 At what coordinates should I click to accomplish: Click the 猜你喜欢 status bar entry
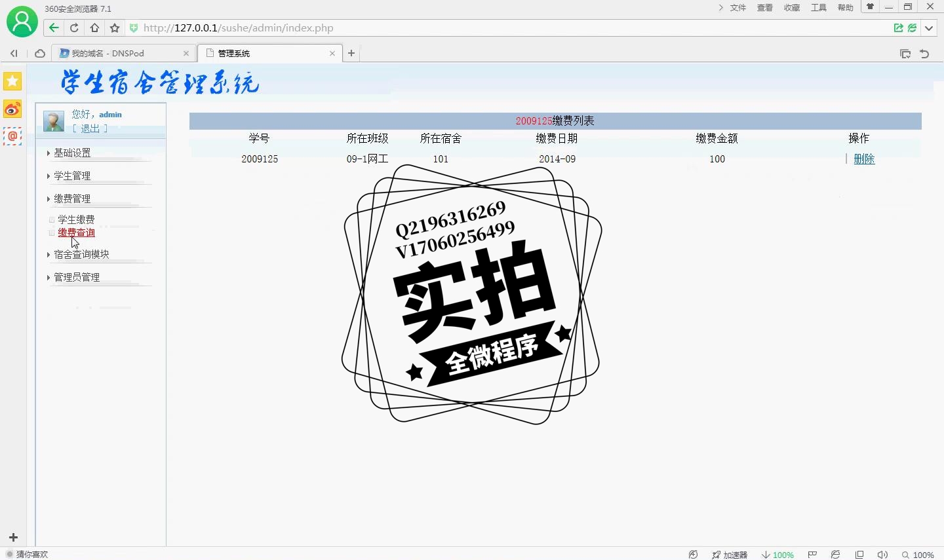coord(27,554)
